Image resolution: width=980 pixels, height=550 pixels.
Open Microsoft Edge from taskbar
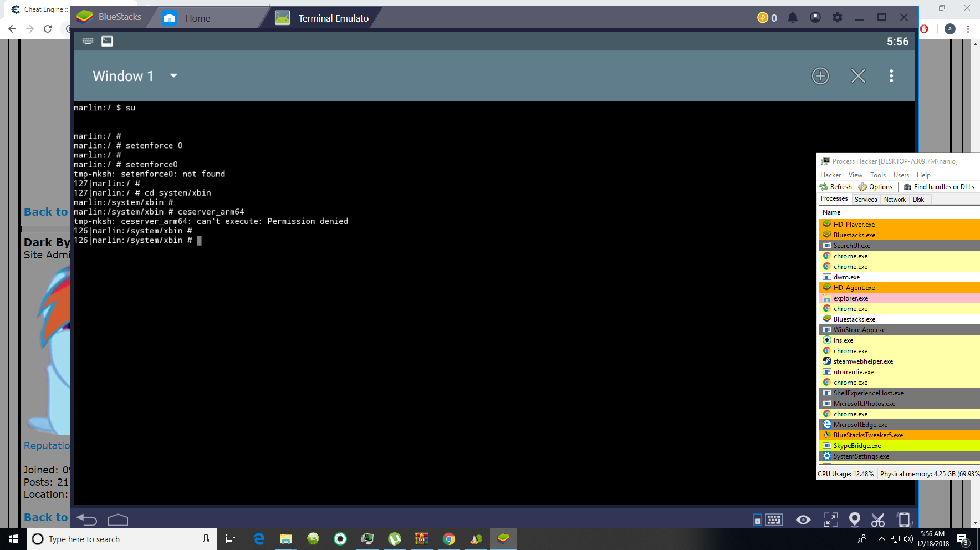259,539
